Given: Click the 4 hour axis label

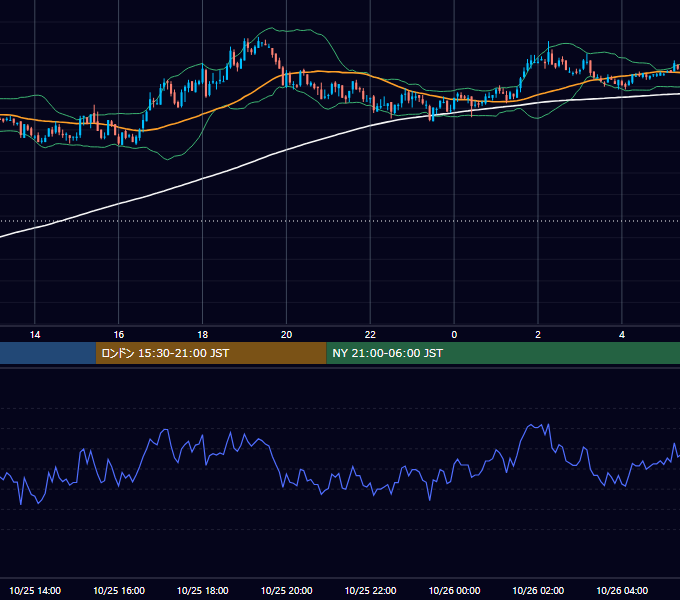Looking at the screenshot, I should coord(622,335).
